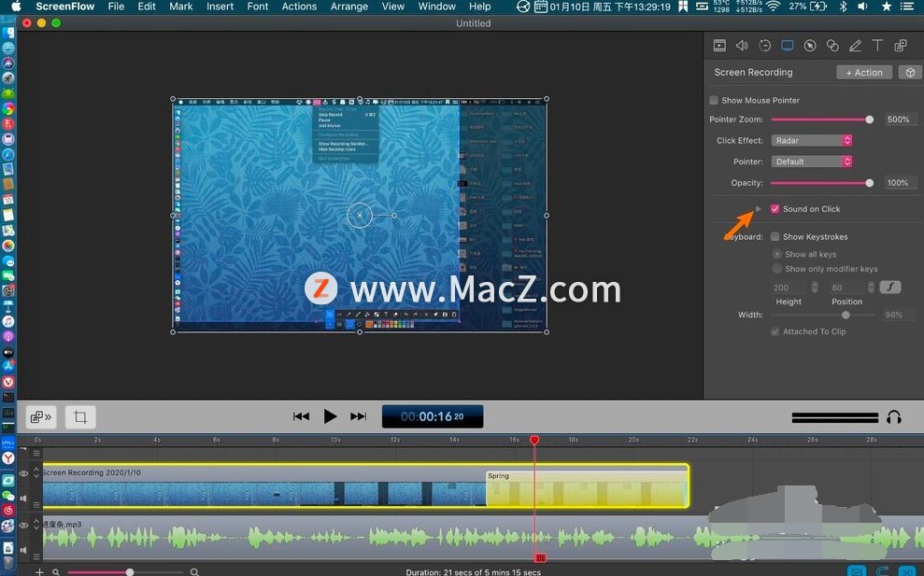
Task: Click the media overlay button left of crop
Action: pyautogui.click(x=41, y=417)
